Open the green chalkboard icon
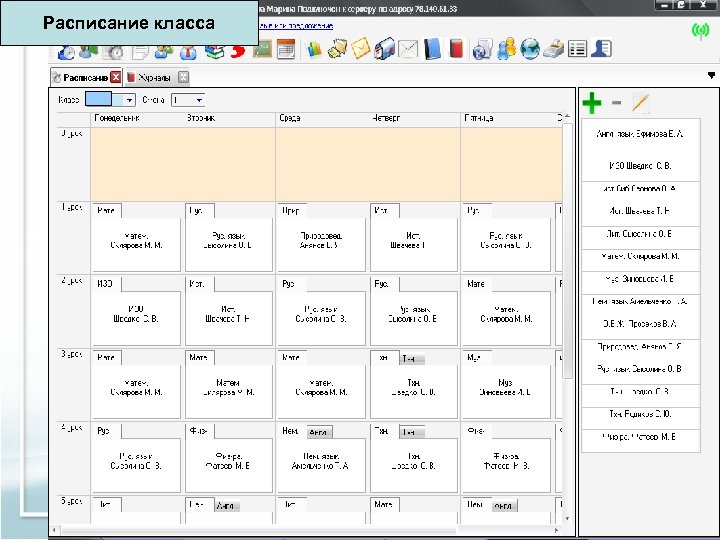Screen dimensions: 720x540 coord(262,49)
